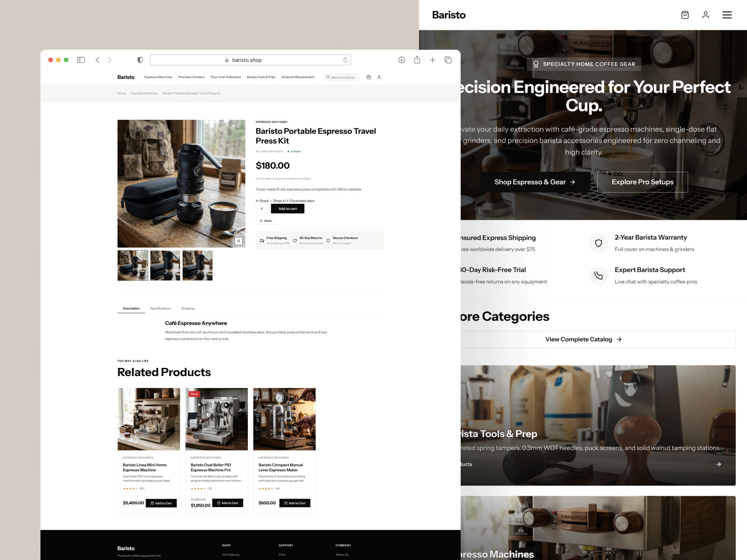The height and width of the screenshot is (560, 747).
Task: Click SALE badge on Dual Boiler card
Action: click(194, 394)
